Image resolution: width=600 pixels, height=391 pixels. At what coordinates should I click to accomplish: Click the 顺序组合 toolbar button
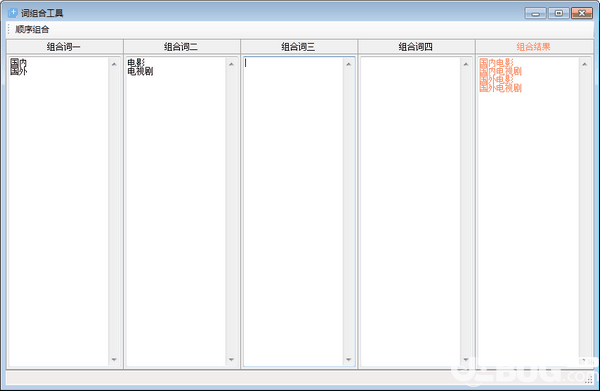click(32, 29)
